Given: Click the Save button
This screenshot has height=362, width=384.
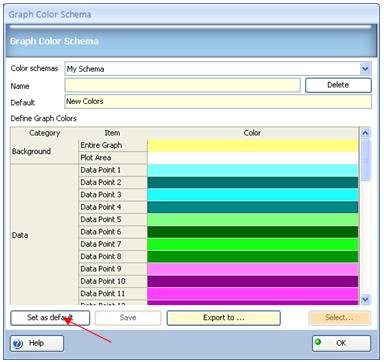Looking at the screenshot, I should (x=128, y=318).
